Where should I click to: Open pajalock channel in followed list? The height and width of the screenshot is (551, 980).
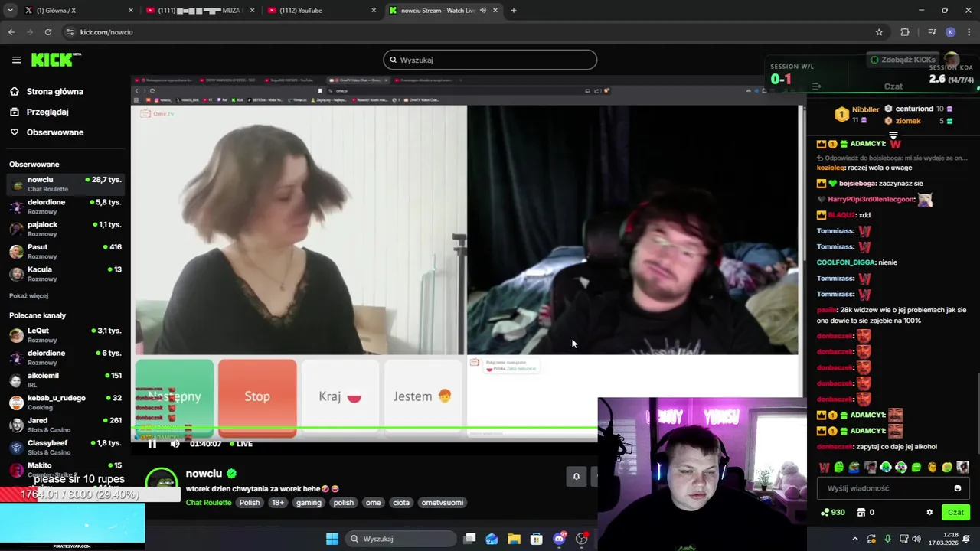[x=65, y=229]
